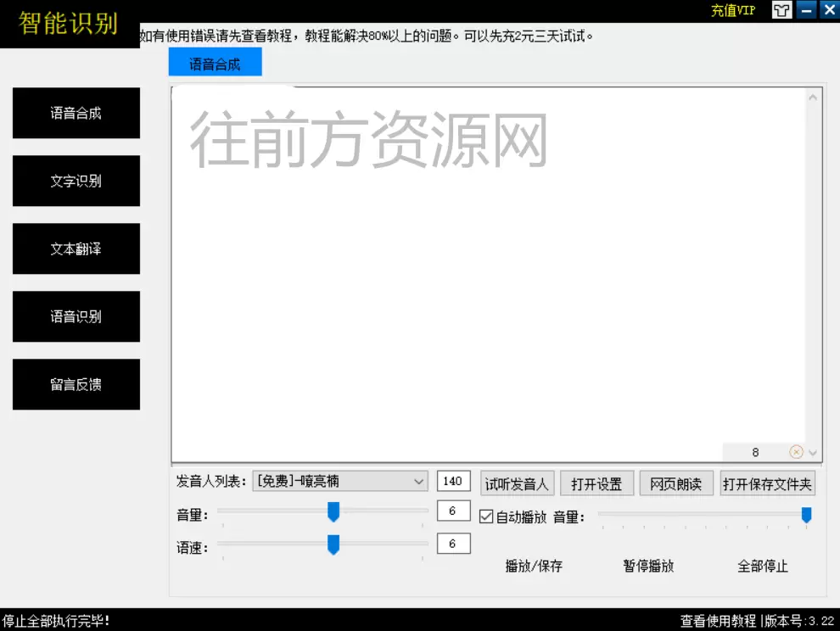Click the top notice about 查看教程

click(x=367, y=36)
